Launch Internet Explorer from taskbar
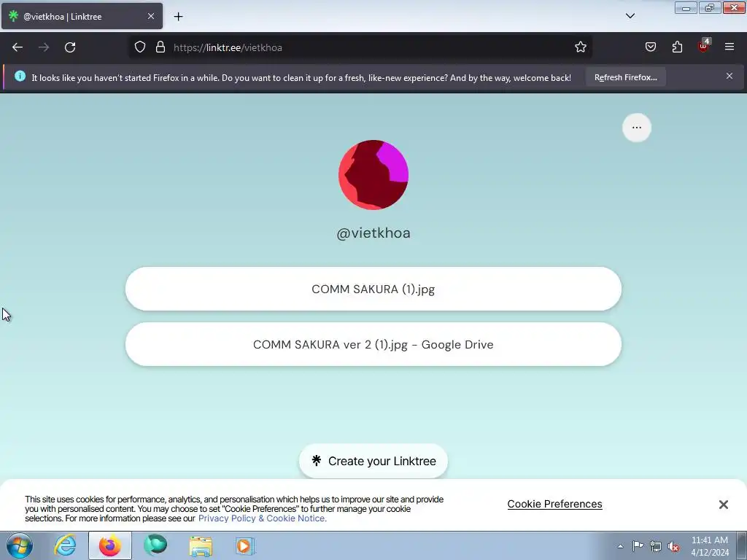Image resolution: width=747 pixels, height=560 pixels. 65,545
